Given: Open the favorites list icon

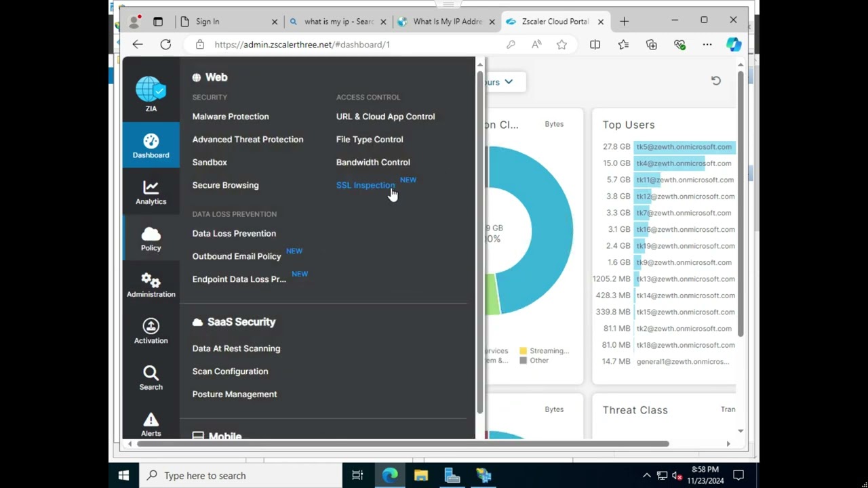Looking at the screenshot, I should click(623, 45).
